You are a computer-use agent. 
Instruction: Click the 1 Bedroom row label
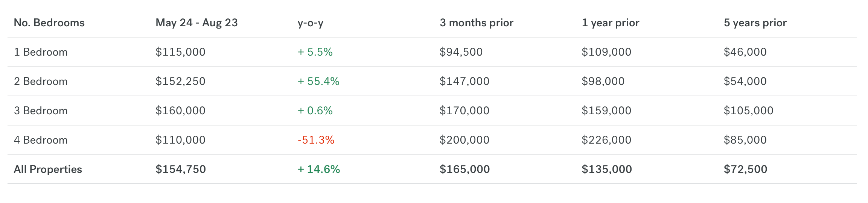(41, 52)
